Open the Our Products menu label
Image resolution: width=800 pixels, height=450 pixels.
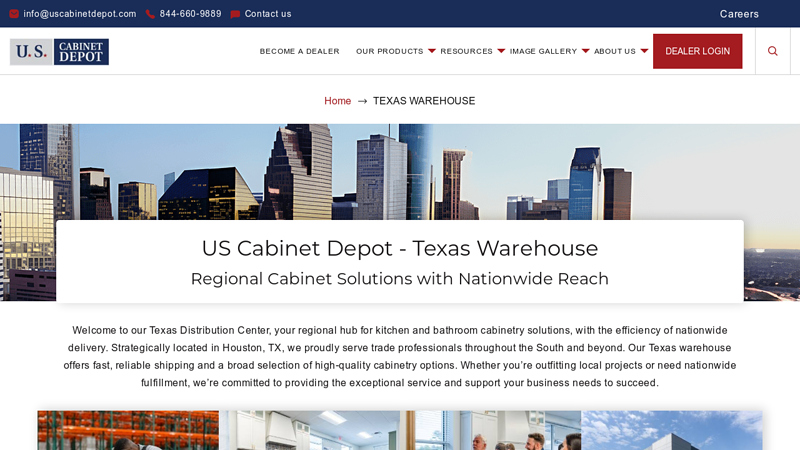click(x=390, y=51)
